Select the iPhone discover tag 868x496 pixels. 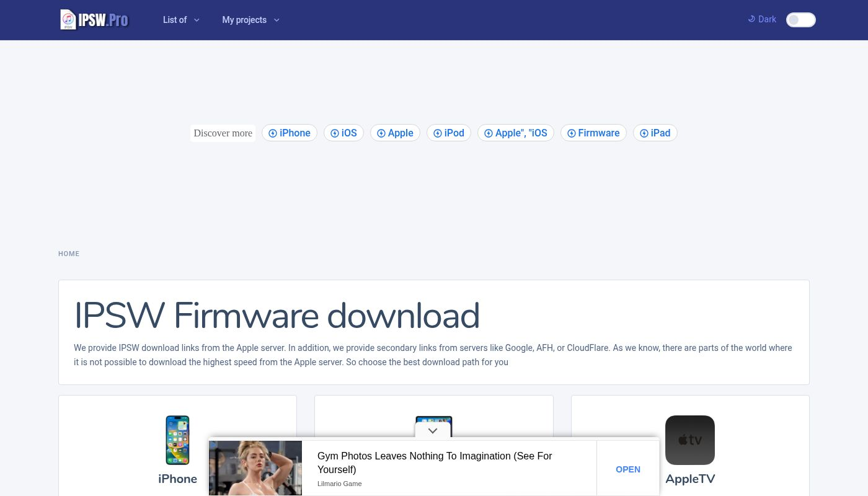point(289,133)
